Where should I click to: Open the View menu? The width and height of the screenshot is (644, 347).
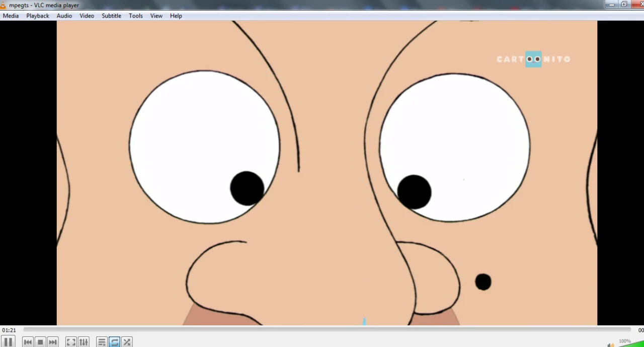tap(156, 16)
